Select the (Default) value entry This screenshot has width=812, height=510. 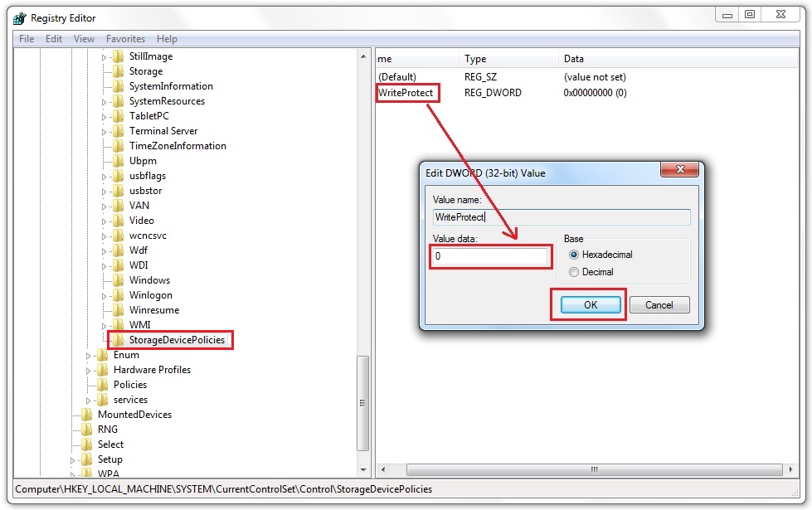pyautogui.click(x=397, y=77)
